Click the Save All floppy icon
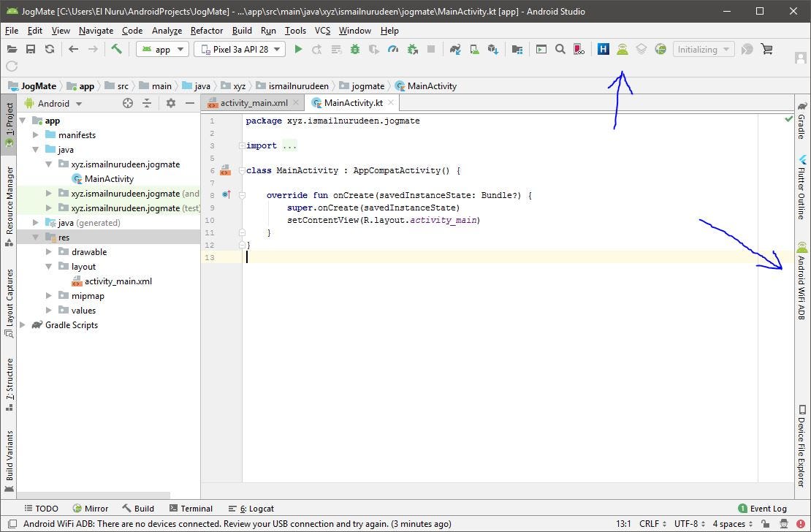Screen dimensions: 811x532 coord(31,49)
